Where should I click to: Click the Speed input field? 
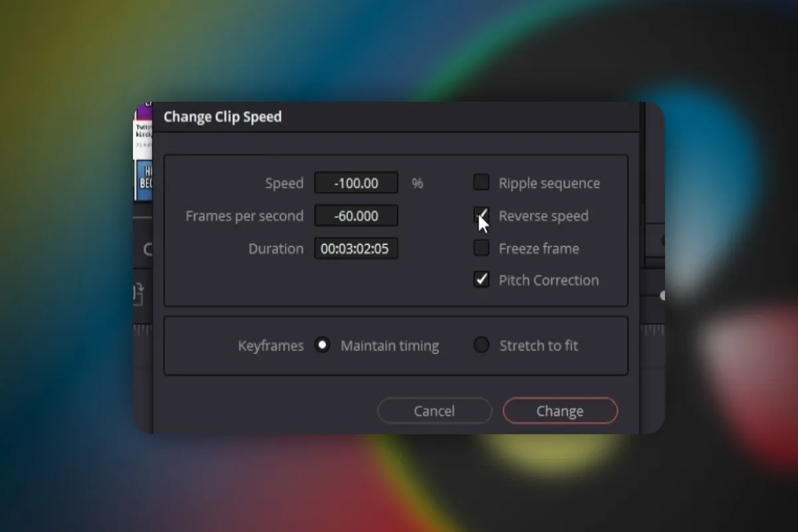point(356,183)
